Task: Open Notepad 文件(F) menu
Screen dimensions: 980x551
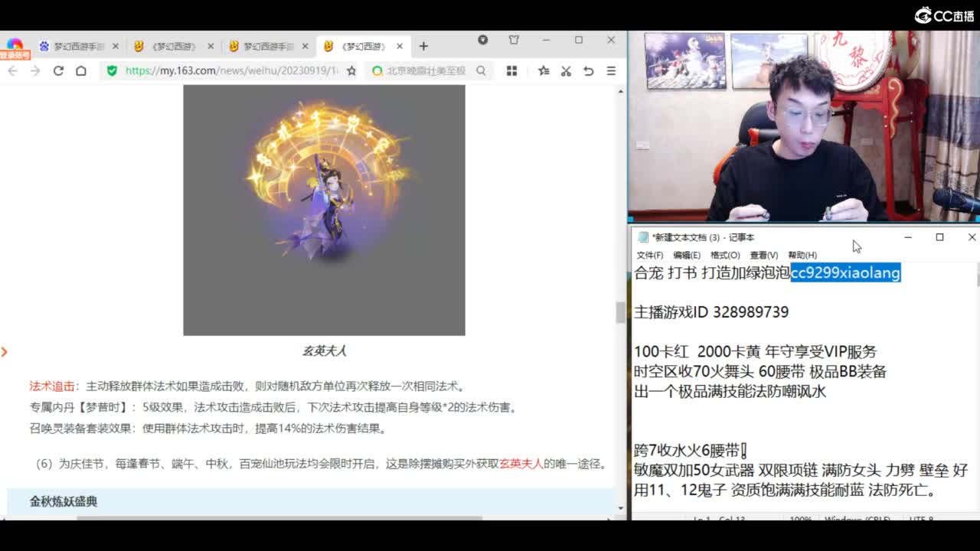Action: [649, 255]
